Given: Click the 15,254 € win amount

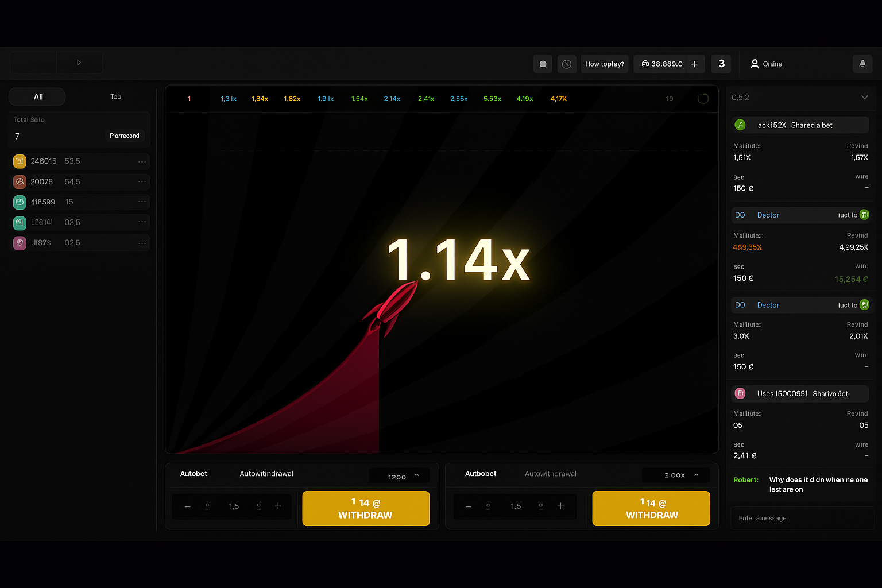Looking at the screenshot, I should coord(851,279).
